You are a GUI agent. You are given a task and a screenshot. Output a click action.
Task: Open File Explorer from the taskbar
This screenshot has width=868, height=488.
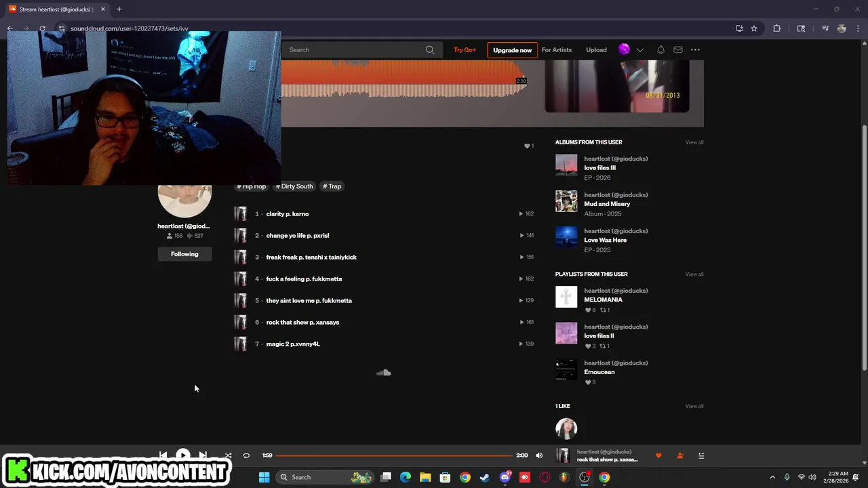point(425,477)
